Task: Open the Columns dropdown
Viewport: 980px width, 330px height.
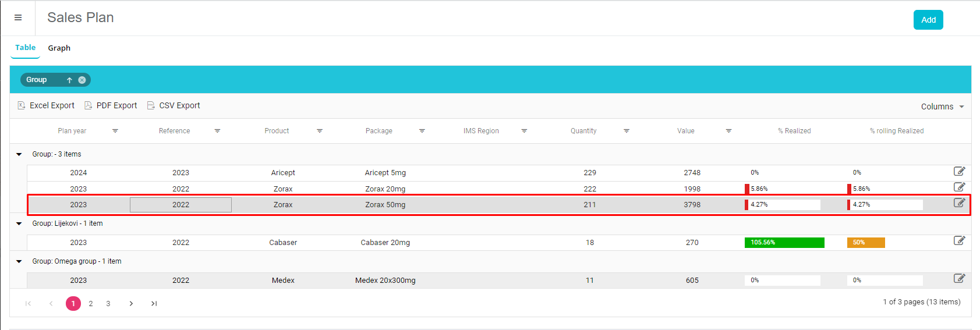Action: tap(942, 107)
